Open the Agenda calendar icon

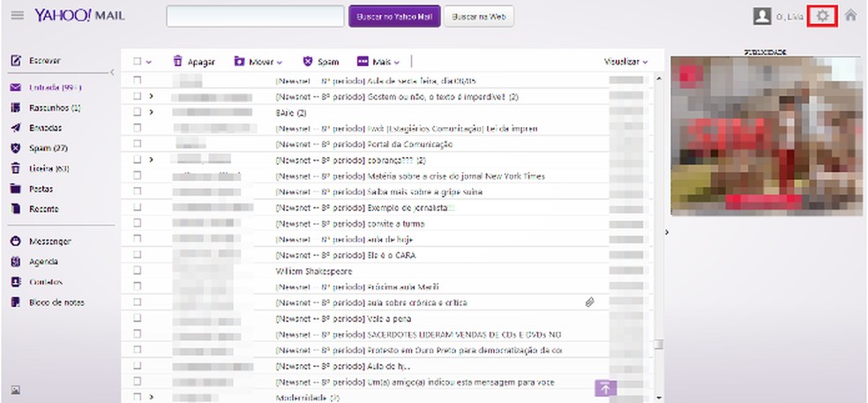click(16, 262)
